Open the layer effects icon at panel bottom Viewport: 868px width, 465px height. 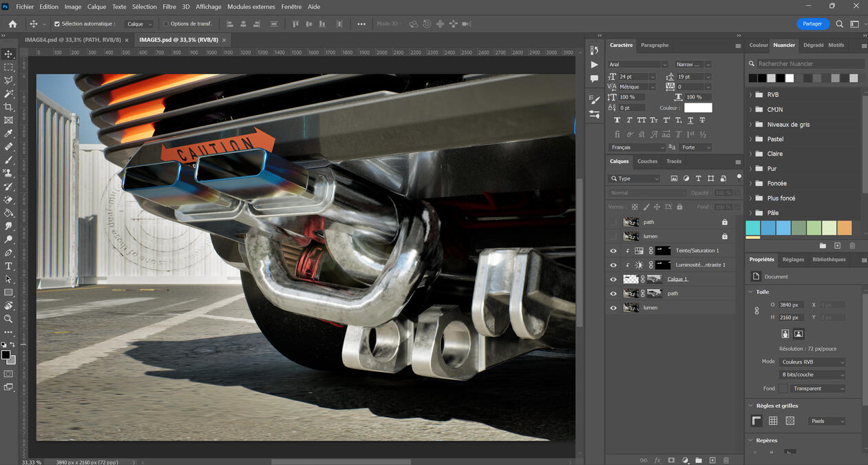pyautogui.click(x=657, y=460)
